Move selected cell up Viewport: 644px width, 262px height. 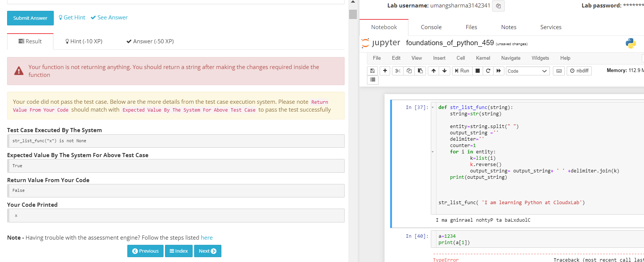433,71
